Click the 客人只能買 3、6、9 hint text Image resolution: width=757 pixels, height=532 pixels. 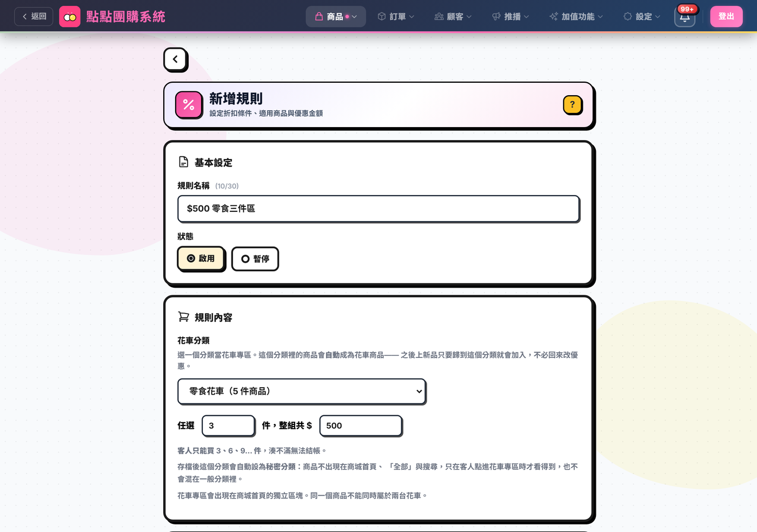click(x=252, y=450)
